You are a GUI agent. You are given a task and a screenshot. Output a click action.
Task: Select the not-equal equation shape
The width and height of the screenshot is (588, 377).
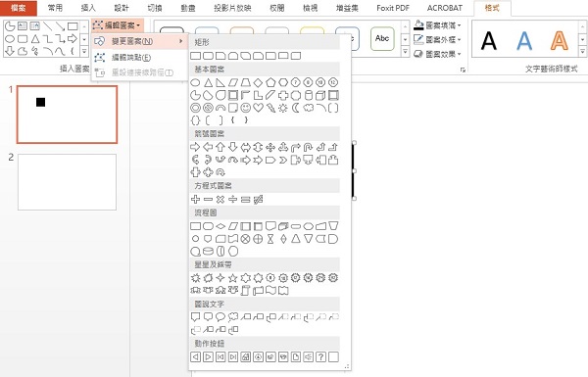258,200
